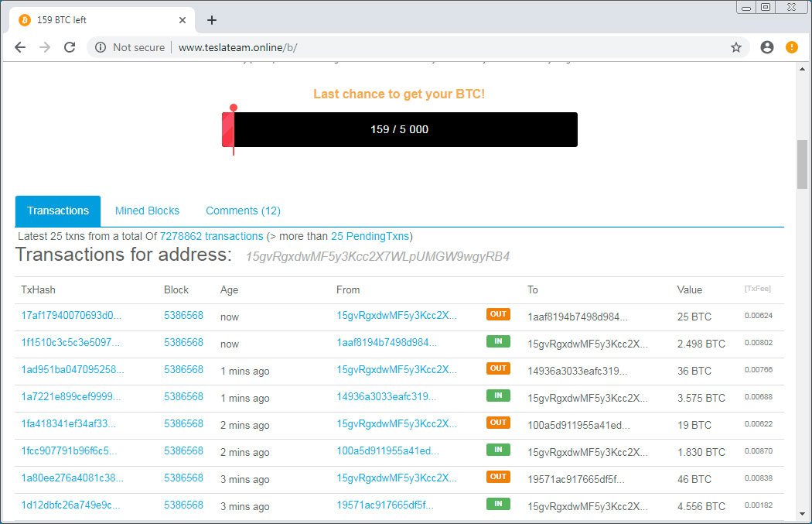Open the browser profile avatar
Screen dimensions: 812x524
(x=766, y=47)
